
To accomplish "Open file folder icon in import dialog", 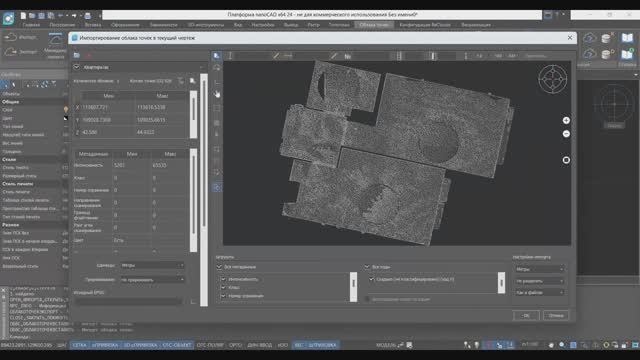I will pos(77,55).
